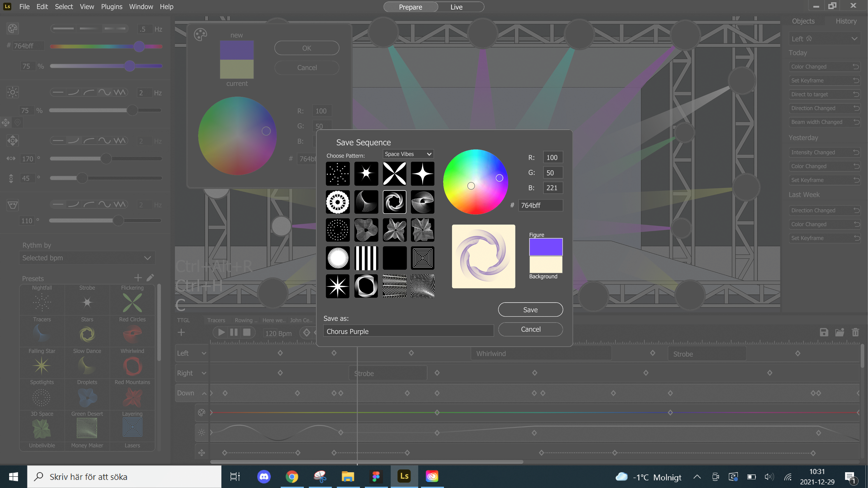The width and height of the screenshot is (868, 488).
Task: Undo the Intensity Changed history entry
Action: (x=856, y=152)
